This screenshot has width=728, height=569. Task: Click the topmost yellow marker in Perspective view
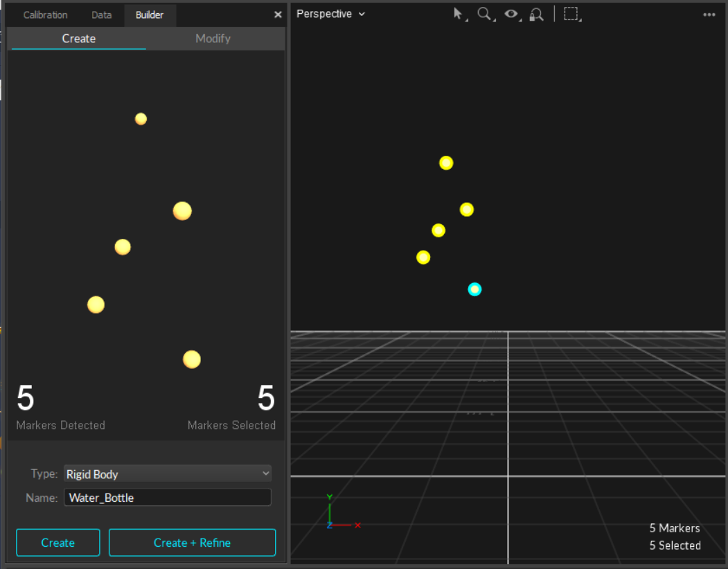446,163
